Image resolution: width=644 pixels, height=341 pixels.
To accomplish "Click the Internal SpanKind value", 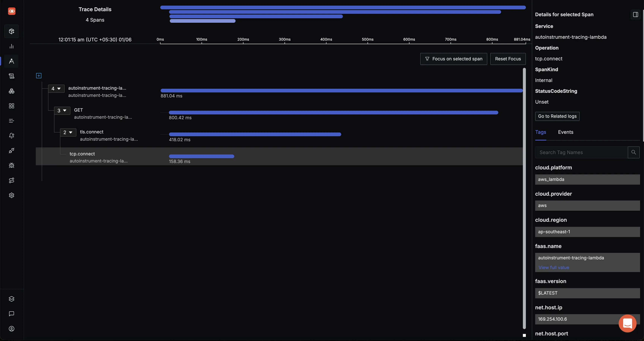I will click(x=544, y=80).
